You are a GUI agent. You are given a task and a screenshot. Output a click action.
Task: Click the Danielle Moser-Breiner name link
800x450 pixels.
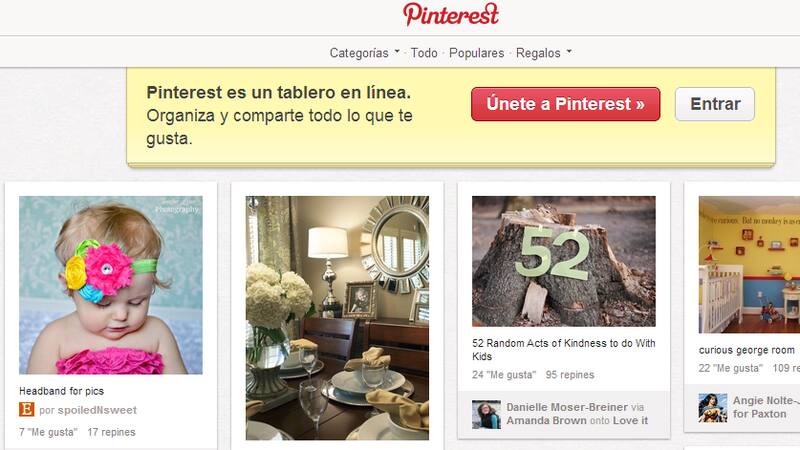[567, 407]
